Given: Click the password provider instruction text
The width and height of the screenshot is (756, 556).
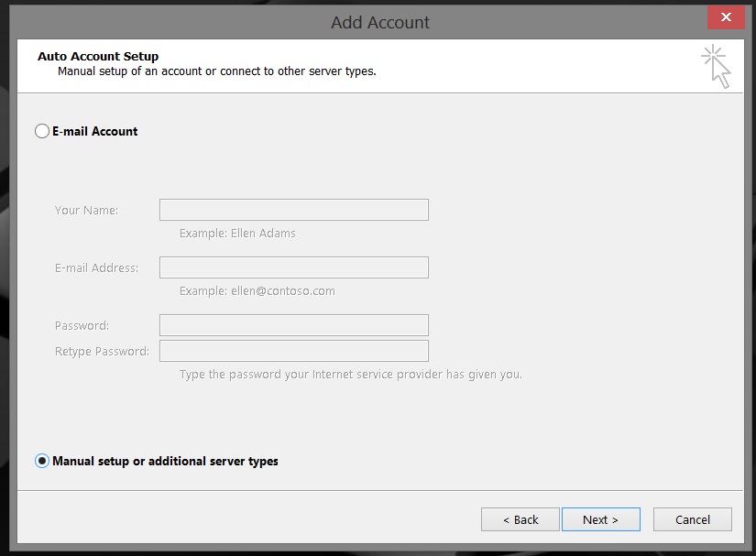Looking at the screenshot, I should (351, 374).
